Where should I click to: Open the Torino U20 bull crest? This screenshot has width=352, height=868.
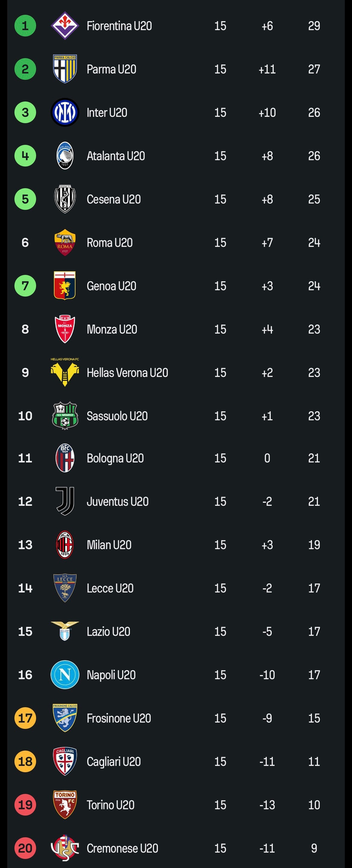[65, 805]
